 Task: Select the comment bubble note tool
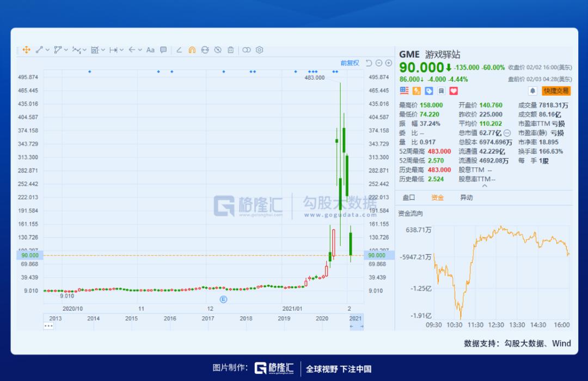point(163,50)
